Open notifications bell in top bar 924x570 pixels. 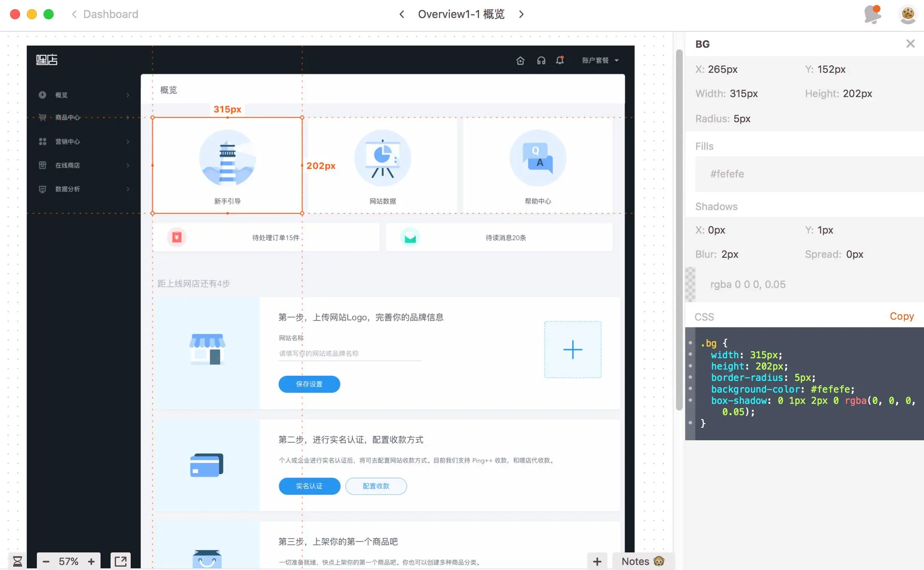click(x=872, y=14)
